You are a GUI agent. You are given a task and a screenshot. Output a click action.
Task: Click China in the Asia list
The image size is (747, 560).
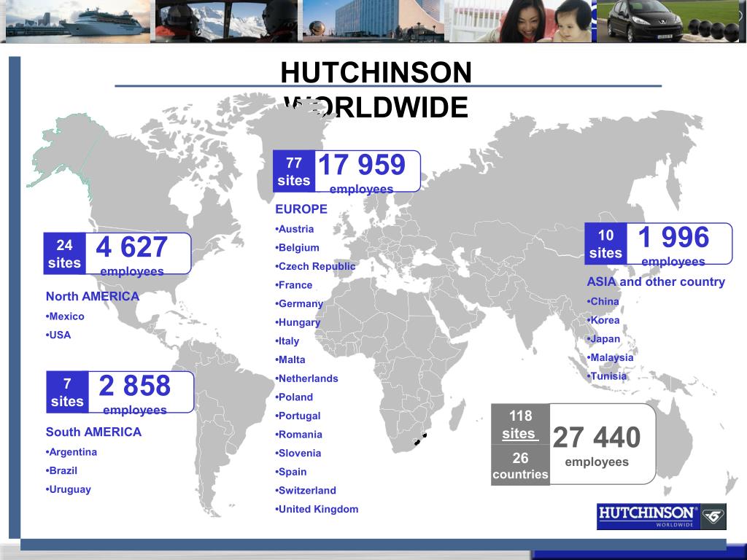(603, 301)
